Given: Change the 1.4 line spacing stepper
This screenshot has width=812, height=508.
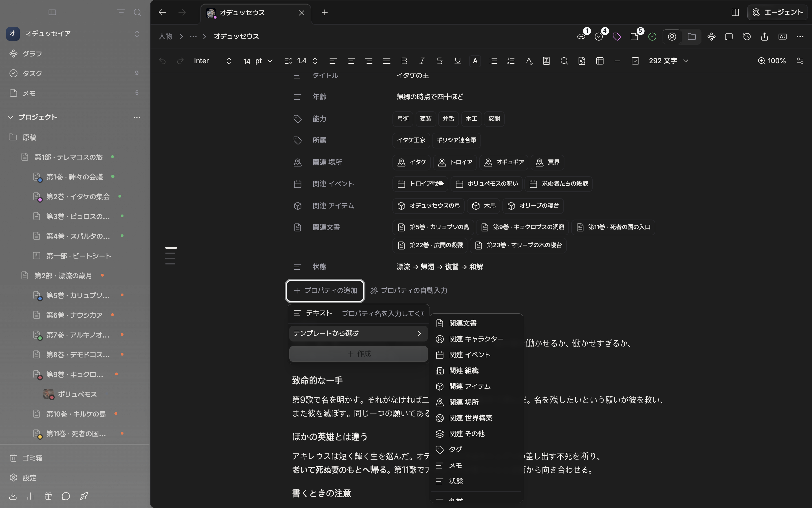Looking at the screenshot, I should (x=315, y=61).
